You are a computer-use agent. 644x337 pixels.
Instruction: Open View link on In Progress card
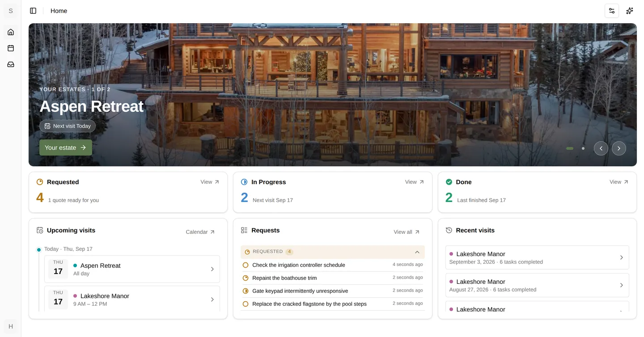(415, 182)
